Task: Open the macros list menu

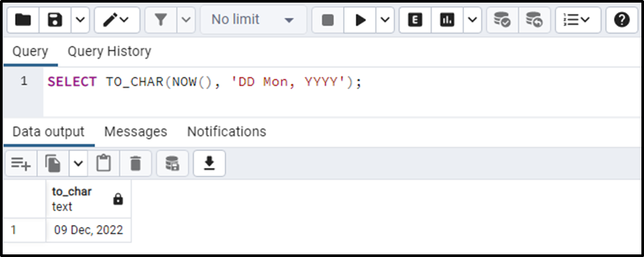Action: pyautogui.click(x=578, y=20)
